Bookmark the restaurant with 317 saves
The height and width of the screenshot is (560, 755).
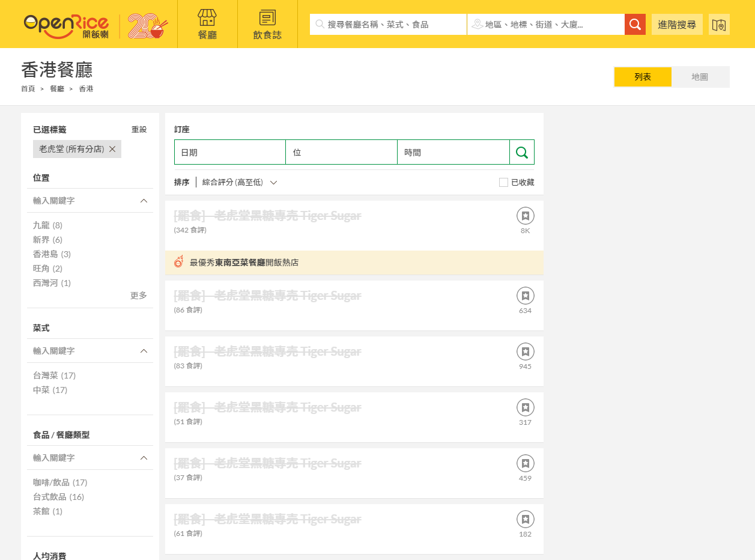(526, 407)
